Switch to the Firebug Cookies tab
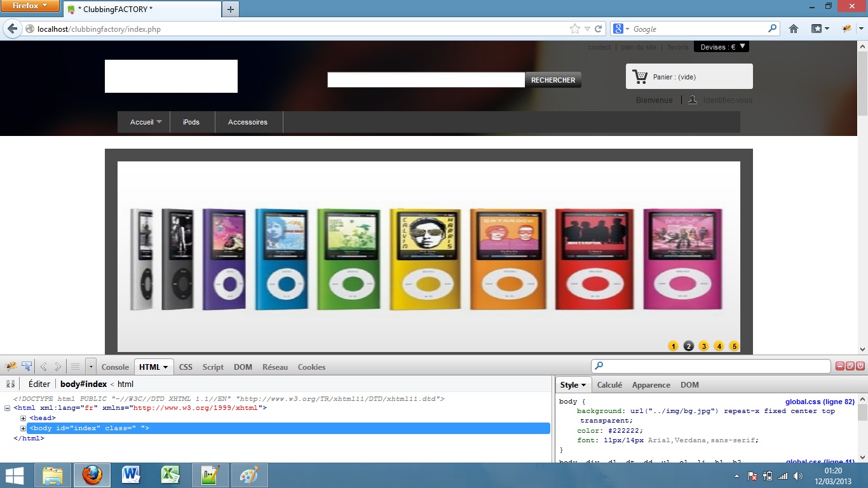Image resolution: width=868 pixels, height=488 pixels. pyautogui.click(x=311, y=367)
